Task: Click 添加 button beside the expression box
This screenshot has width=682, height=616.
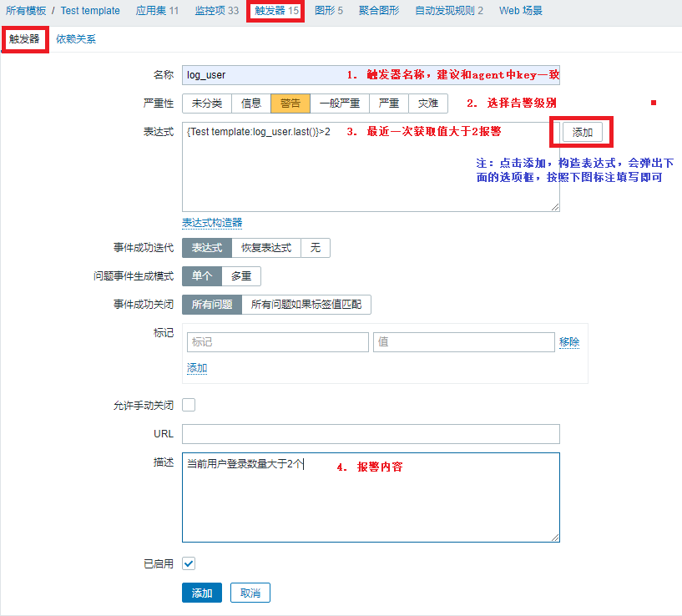Action: tap(583, 132)
